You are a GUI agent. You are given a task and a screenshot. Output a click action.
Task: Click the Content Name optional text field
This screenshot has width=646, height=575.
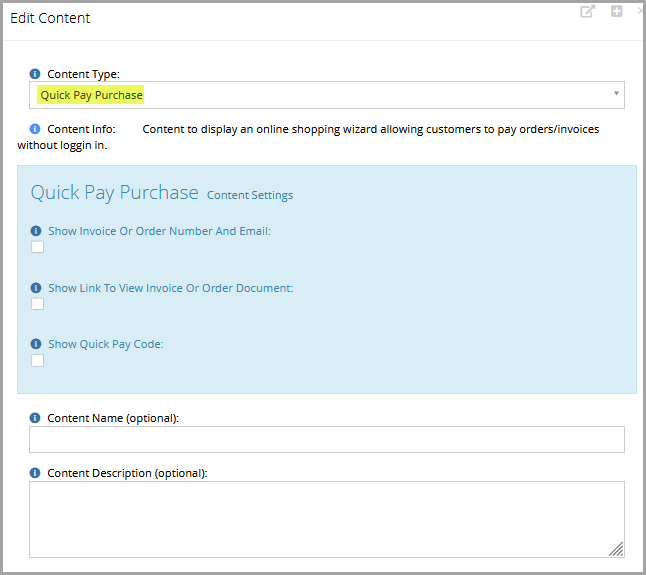coord(327,439)
